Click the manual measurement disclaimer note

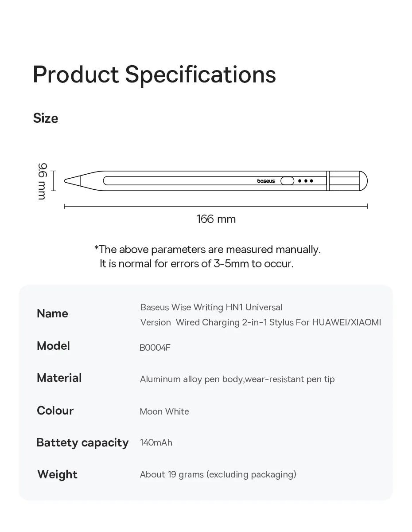coord(207,256)
